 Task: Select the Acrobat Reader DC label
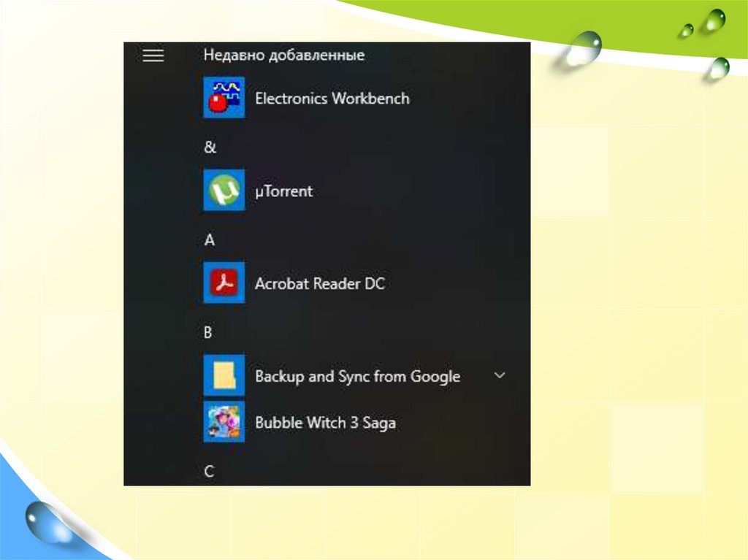point(320,283)
